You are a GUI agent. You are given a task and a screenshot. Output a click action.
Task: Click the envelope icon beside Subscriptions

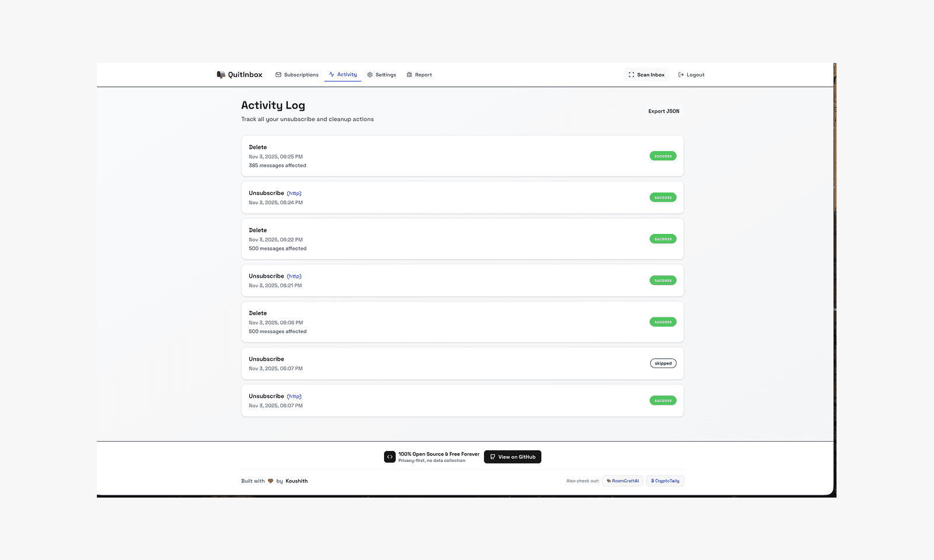(x=278, y=74)
